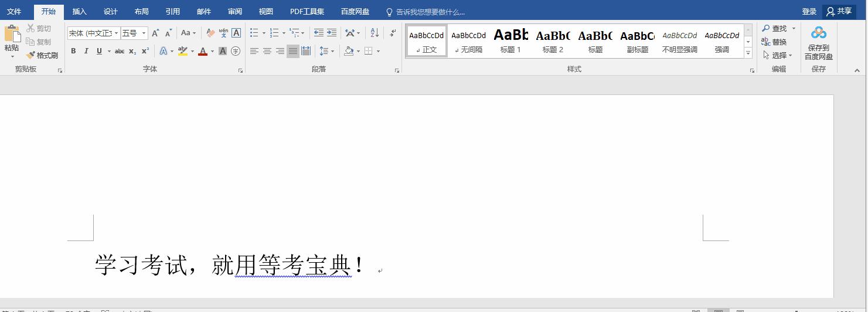Click the Cut (剪切) scissors button
This screenshot has width=868, height=312.
click(x=39, y=29)
